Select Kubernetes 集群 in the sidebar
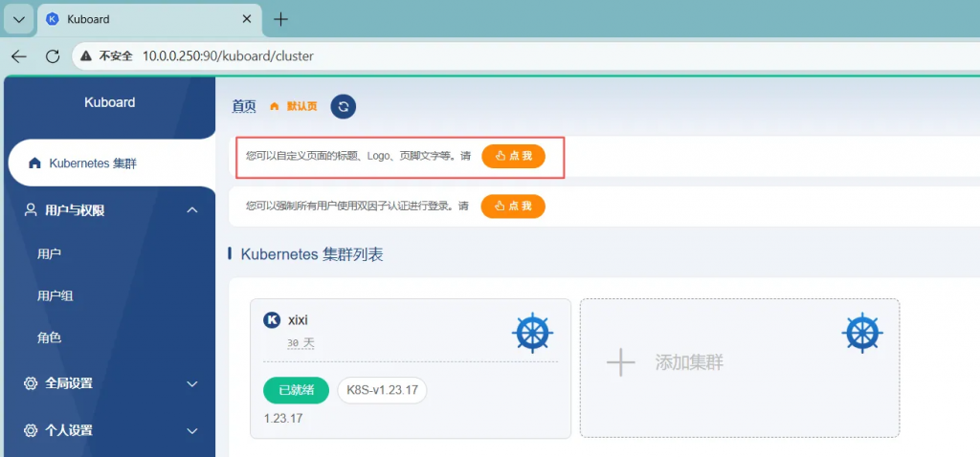The image size is (980, 457). point(93,163)
